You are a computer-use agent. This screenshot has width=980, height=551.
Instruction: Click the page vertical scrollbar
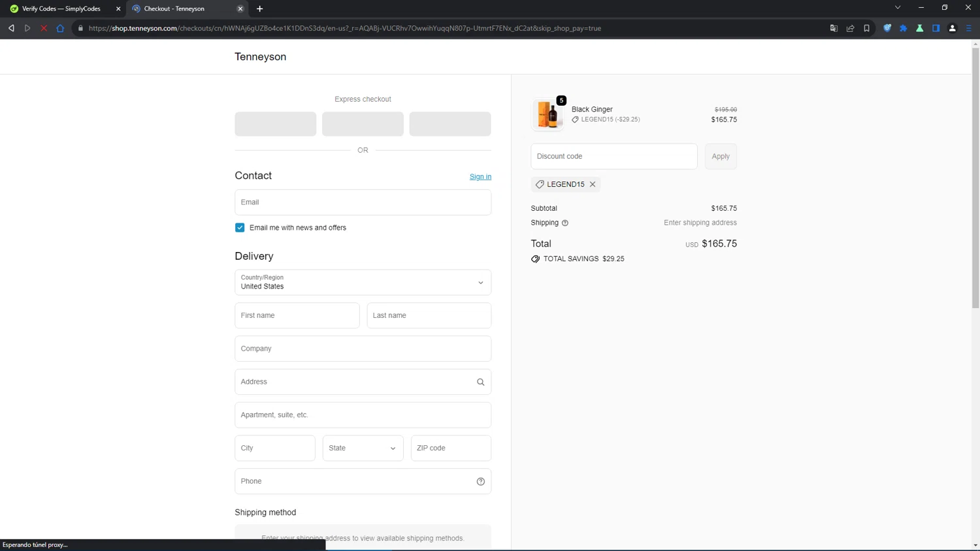pyautogui.click(x=975, y=178)
